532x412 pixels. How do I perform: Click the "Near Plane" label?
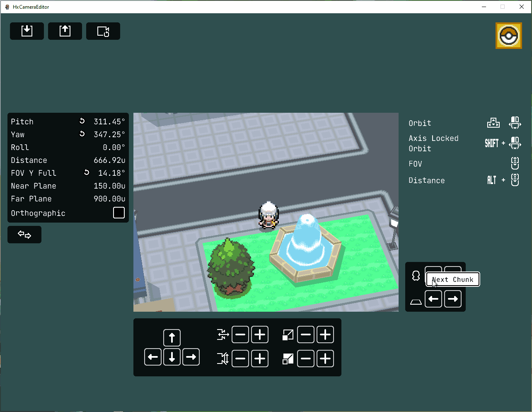(34, 186)
